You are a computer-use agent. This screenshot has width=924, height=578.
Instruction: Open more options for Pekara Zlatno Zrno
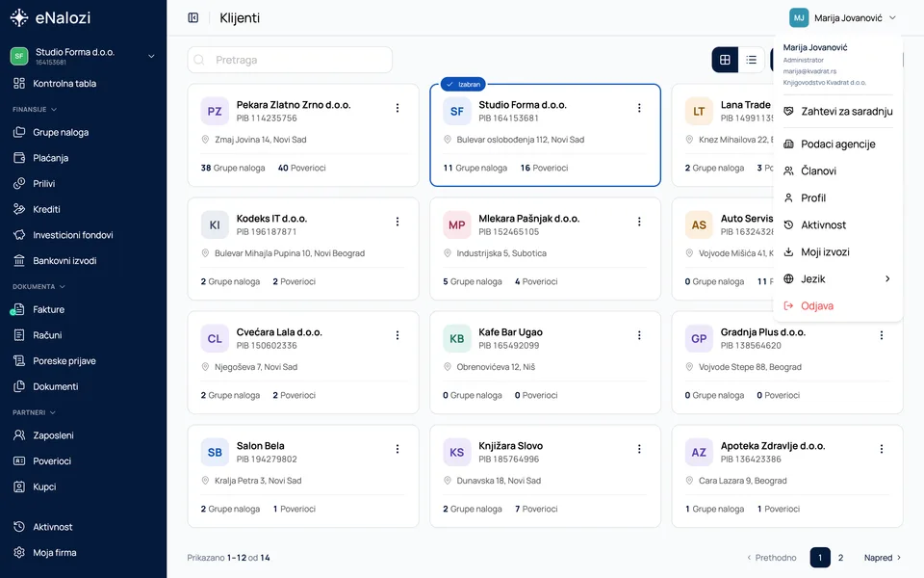(x=398, y=108)
